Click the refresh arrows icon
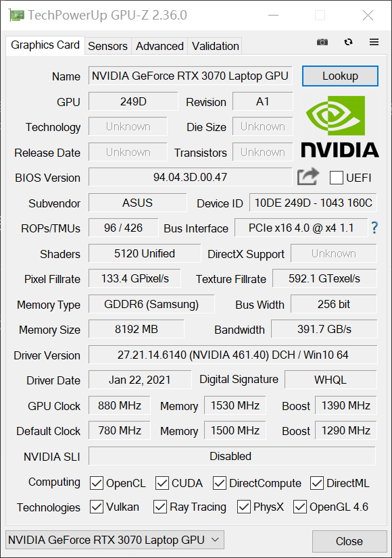The height and width of the screenshot is (558, 392). [348, 42]
